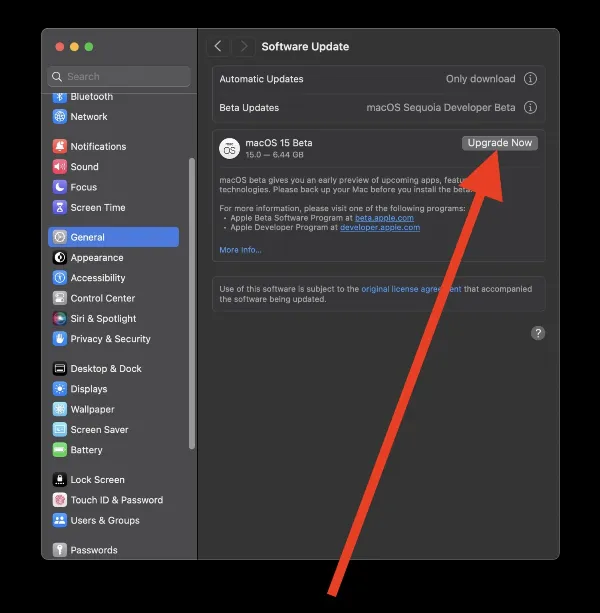The height and width of the screenshot is (613, 600).
Task: Select the Privacy & Security label
Action: coord(110,339)
